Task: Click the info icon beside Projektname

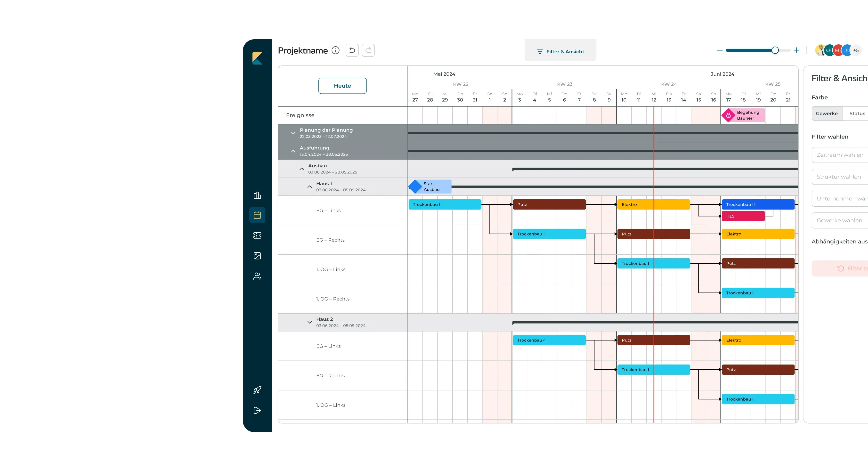Action: [x=335, y=50]
